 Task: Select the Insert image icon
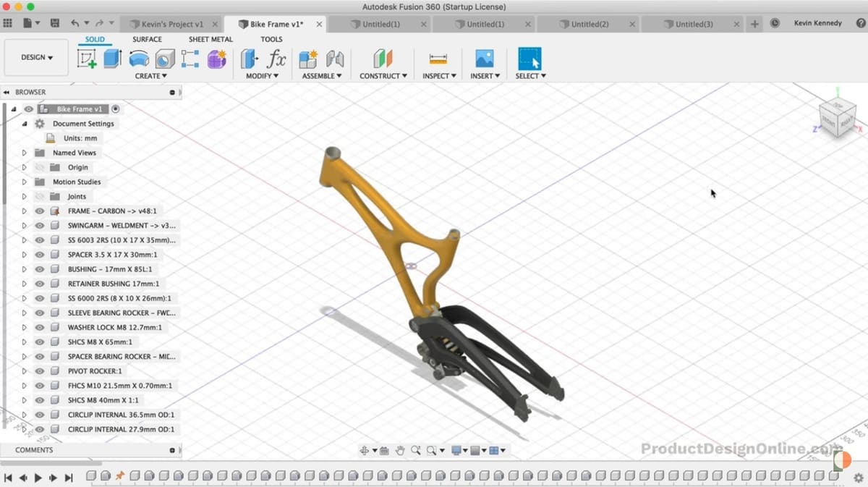click(x=484, y=59)
